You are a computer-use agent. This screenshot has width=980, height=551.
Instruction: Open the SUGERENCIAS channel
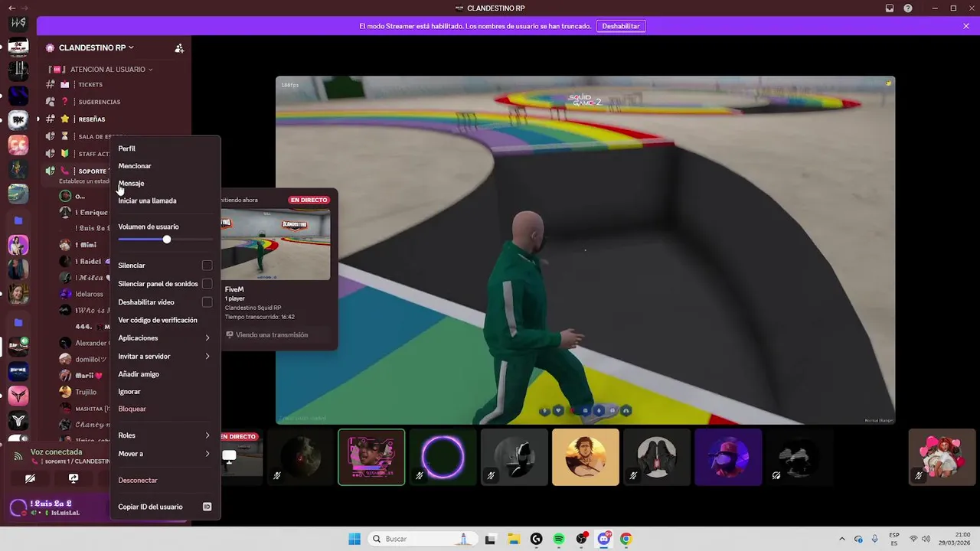point(115,102)
